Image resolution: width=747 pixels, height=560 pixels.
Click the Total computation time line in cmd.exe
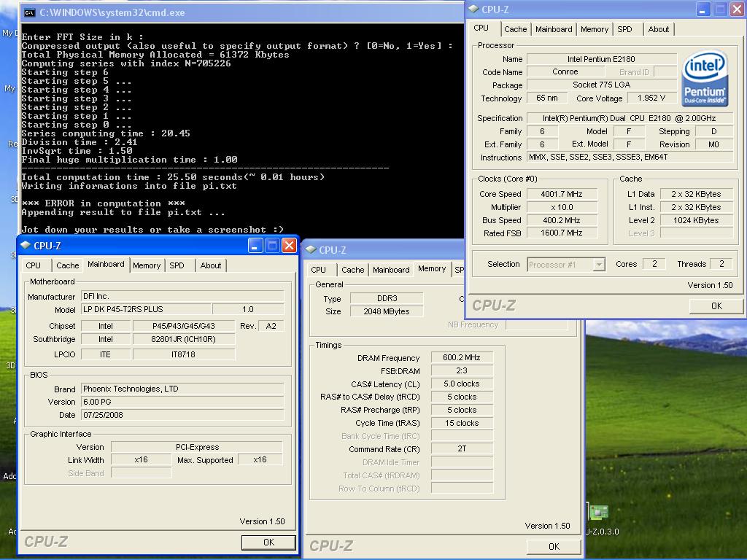pyautogui.click(x=173, y=177)
